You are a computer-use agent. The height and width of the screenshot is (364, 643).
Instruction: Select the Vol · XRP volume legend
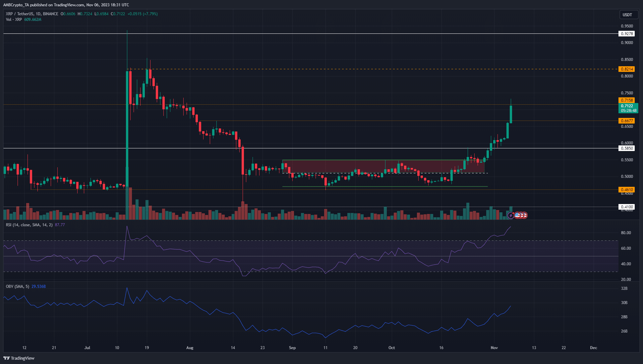(x=14, y=20)
